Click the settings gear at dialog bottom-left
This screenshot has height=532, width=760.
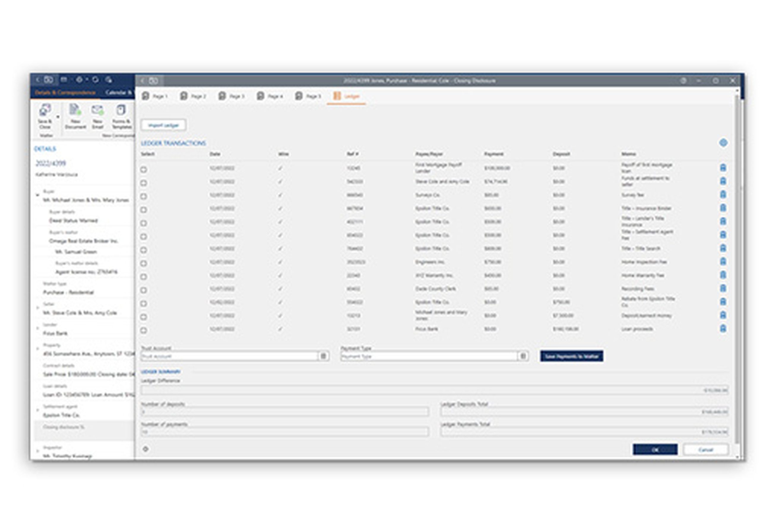click(x=145, y=449)
